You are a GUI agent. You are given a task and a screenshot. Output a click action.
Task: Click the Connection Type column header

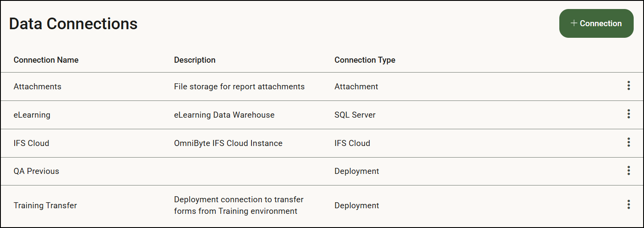365,60
